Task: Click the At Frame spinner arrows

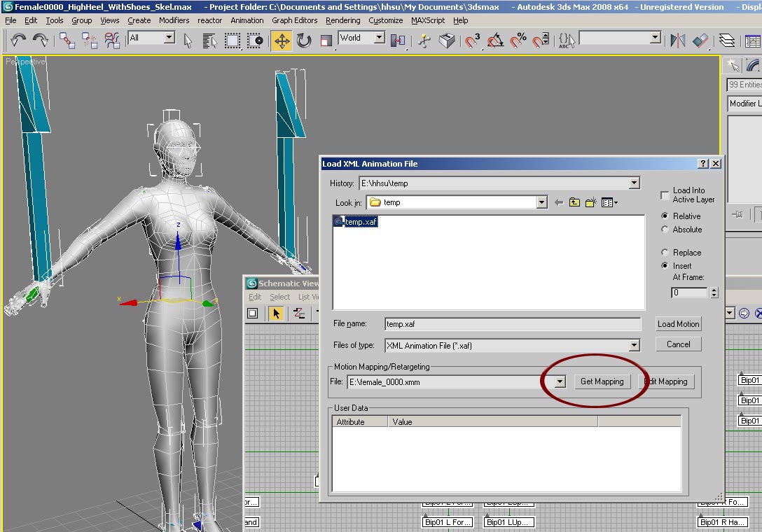Action: coord(714,293)
